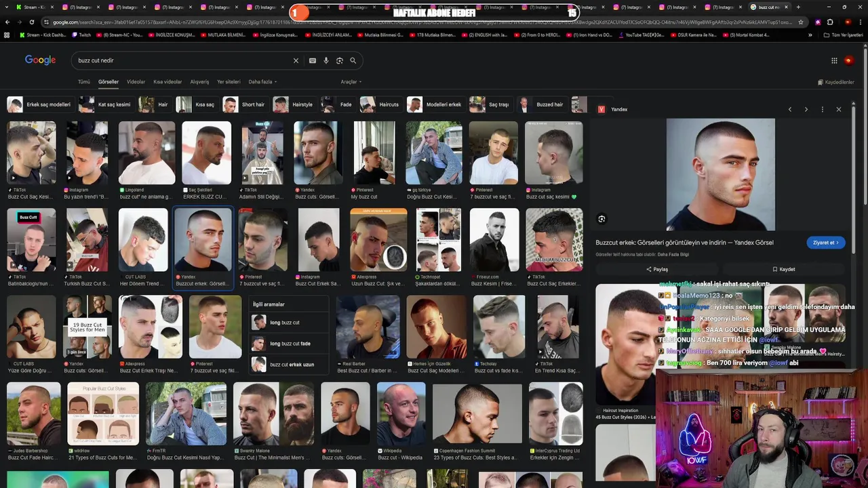
Task: Select related search buzz cut erkek uzun
Action: (x=290, y=365)
